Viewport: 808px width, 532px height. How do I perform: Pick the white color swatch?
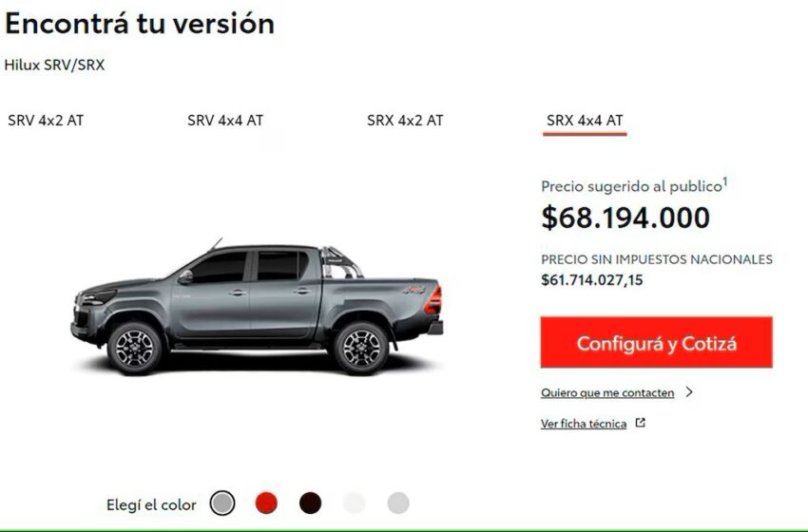(x=354, y=503)
